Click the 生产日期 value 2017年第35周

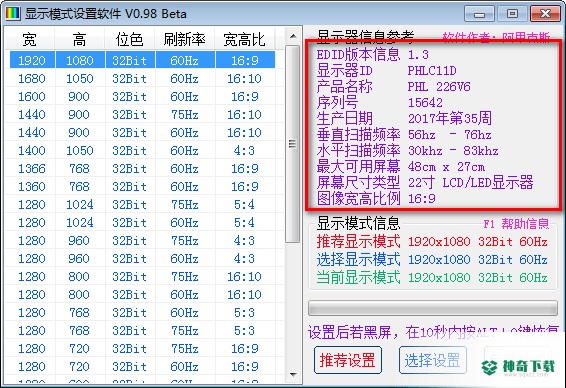click(450, 118)
